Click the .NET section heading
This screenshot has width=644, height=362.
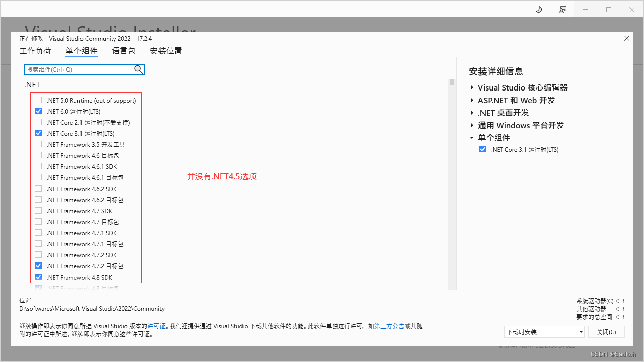coord(32,85)
